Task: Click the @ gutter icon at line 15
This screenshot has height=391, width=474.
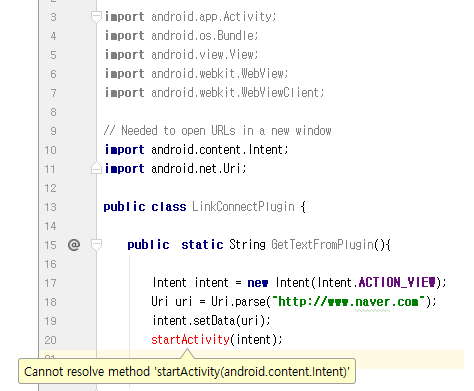Action: click(74, 245)
